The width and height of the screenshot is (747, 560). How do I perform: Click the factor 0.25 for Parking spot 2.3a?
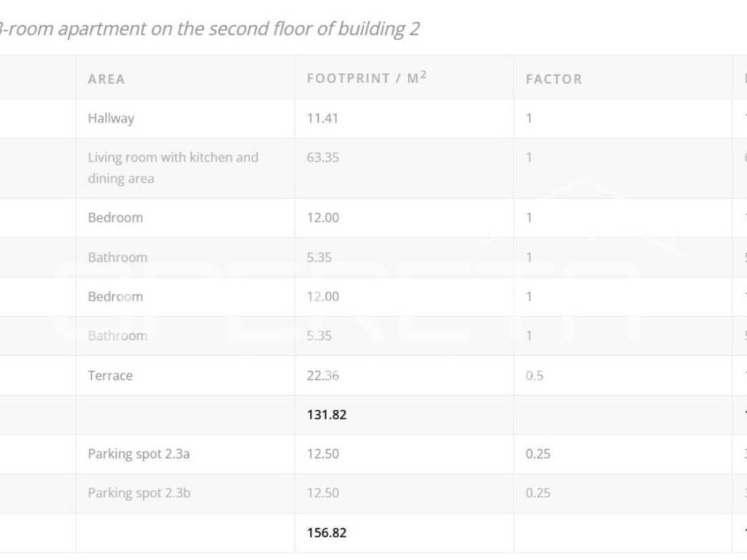point(538,454)
